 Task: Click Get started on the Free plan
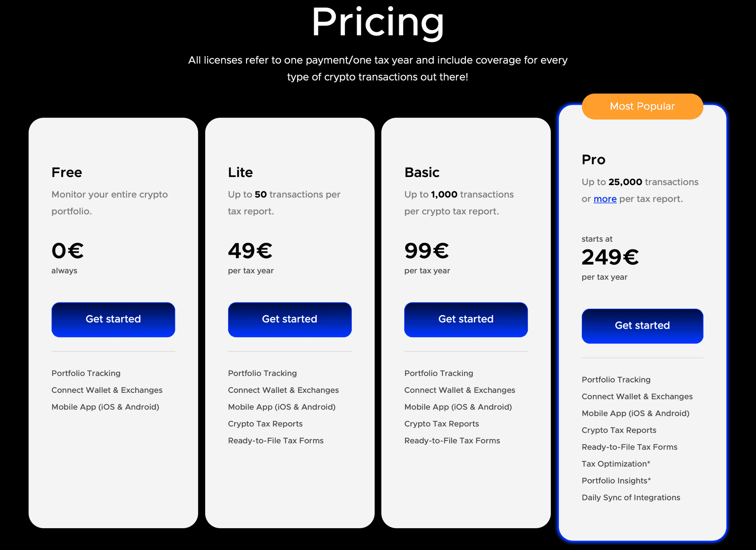click(x=113, y=319)
